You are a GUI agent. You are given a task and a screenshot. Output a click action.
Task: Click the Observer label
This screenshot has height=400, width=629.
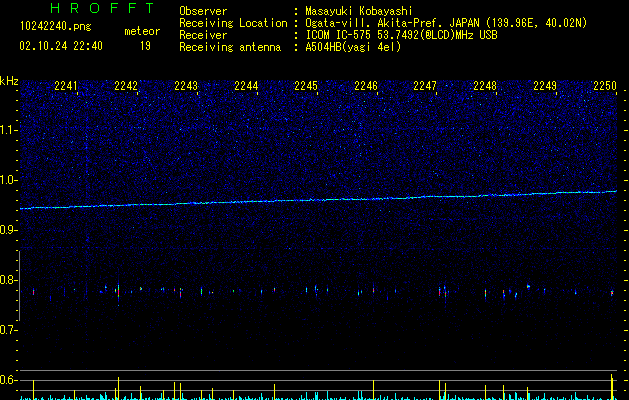click(x=203, y=11)
